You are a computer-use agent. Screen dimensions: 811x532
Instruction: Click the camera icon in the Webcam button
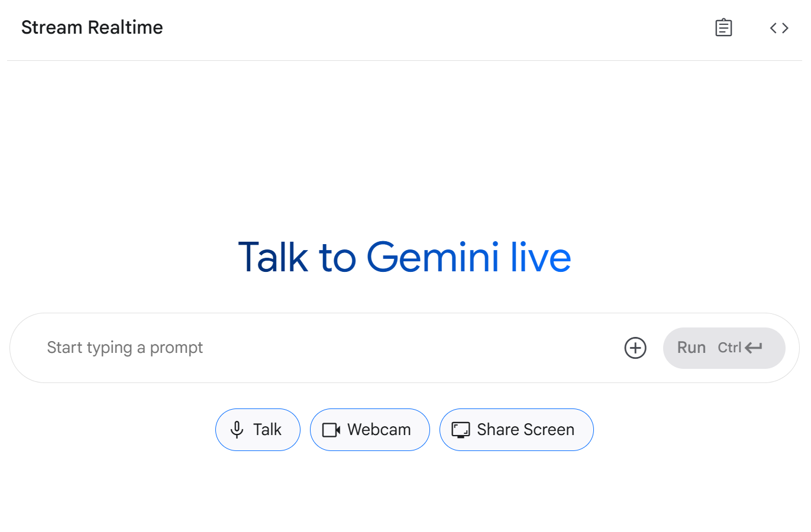point(331,430)
